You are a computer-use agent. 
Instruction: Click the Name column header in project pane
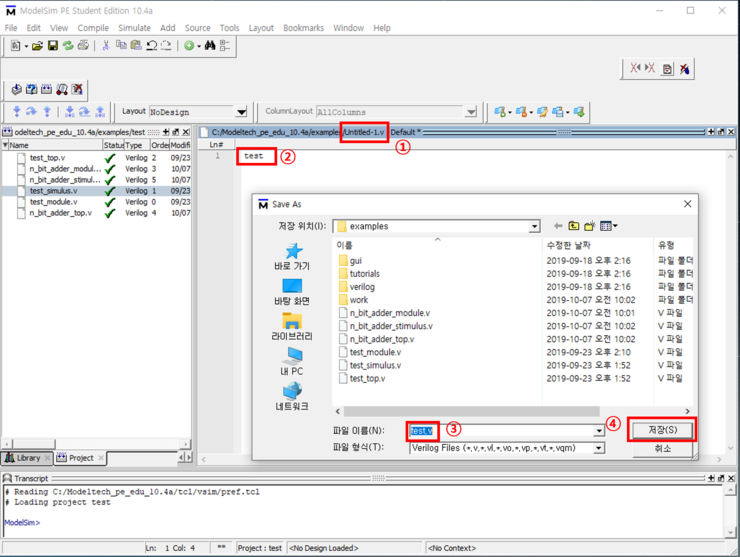[52, 145]
